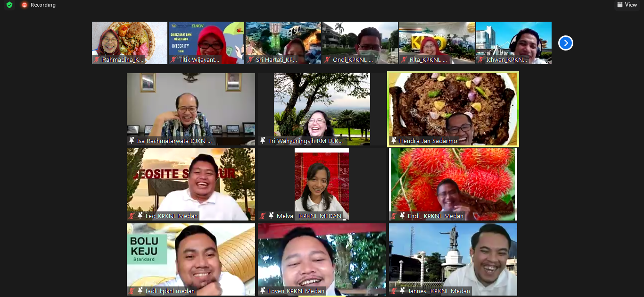The width and height of the screenshot is (644, 297).
Task: Click the pin icon beside Tri Wahyuningsih's name
Action: (263, 141)
